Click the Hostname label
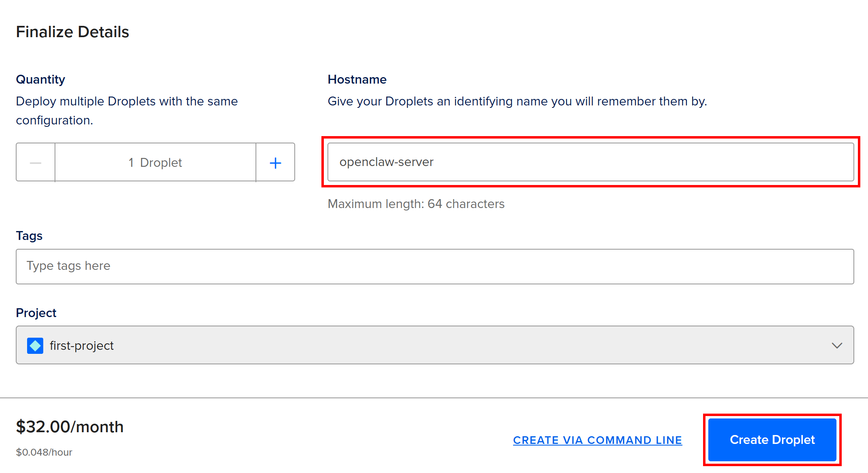 pos(357,79)
